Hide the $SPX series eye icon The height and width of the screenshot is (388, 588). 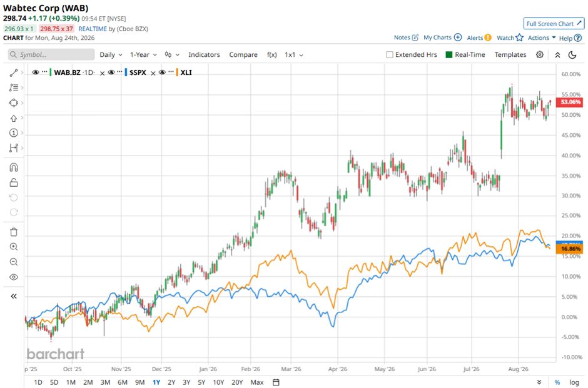(x=111, y=72)
